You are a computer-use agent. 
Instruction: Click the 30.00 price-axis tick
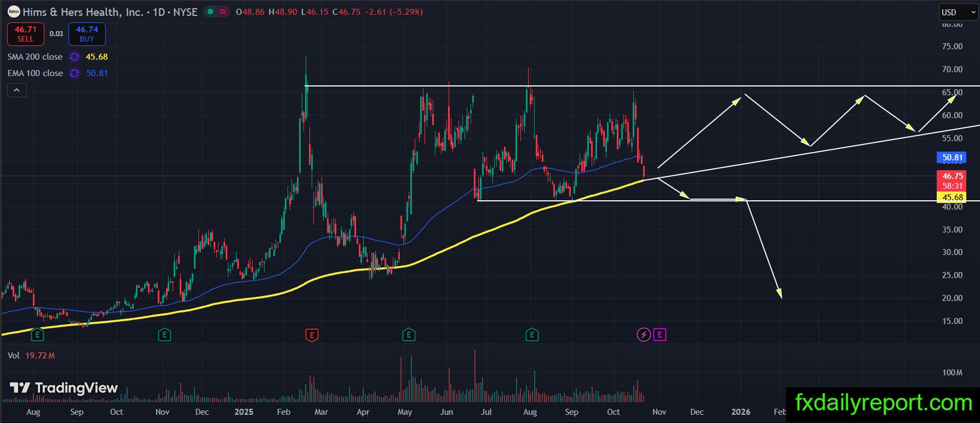(952, 252)
